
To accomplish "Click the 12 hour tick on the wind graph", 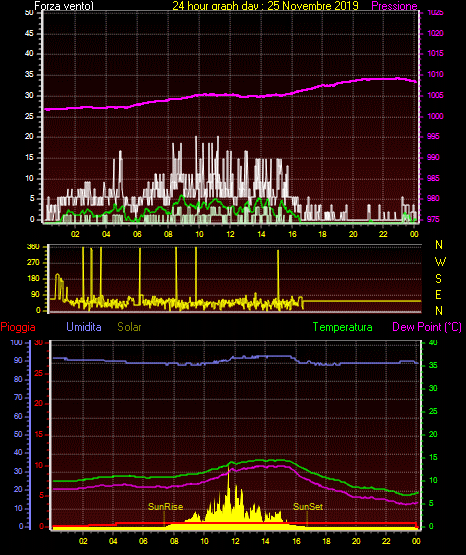I will [230, 234].
